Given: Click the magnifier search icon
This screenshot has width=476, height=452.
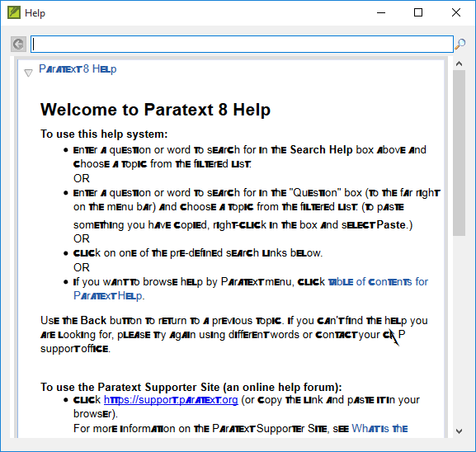Looking at the screenshot, I should [x=460, y=45].
